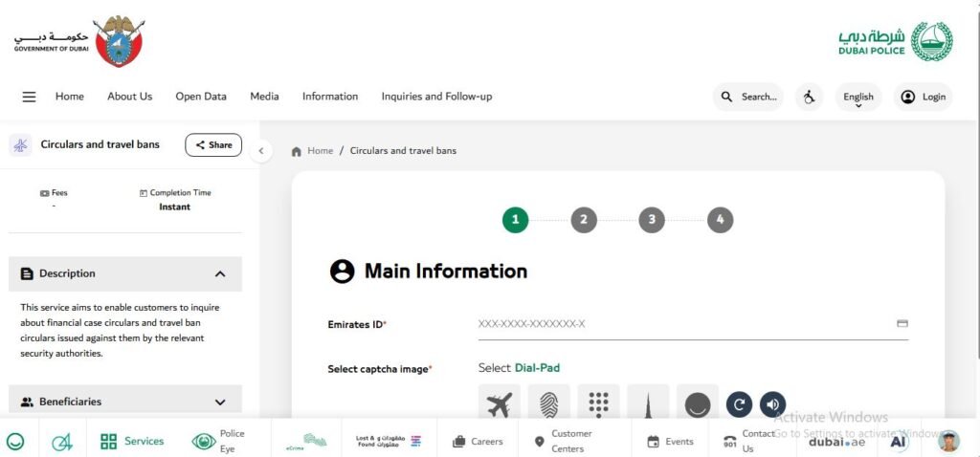Click the Dubai Police logo
Image resolution: width=980 pixels, height=457 pixels.
pos(896,41)
